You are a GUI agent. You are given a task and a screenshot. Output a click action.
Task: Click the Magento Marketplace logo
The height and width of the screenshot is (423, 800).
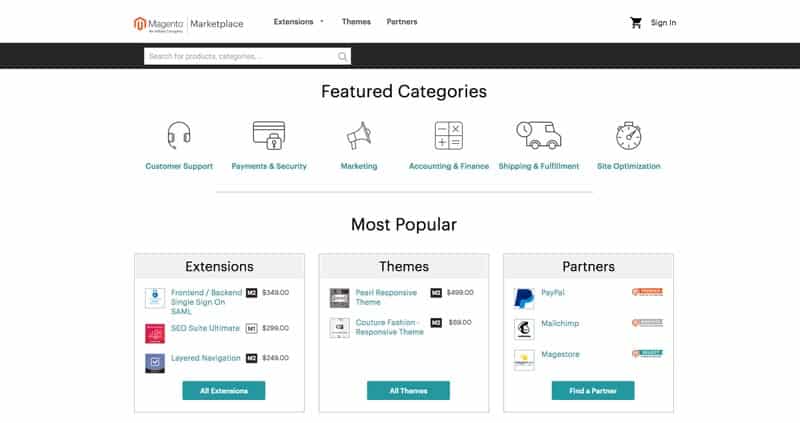188,23
